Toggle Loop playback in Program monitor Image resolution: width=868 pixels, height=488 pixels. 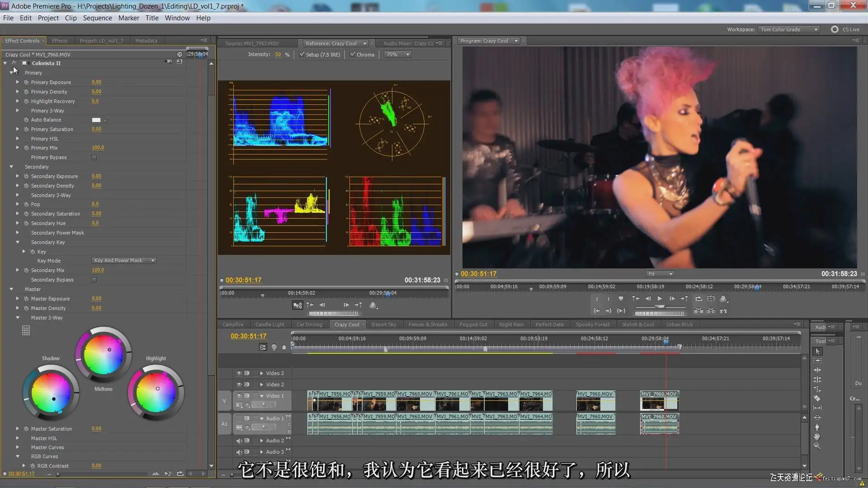[698, 299]
